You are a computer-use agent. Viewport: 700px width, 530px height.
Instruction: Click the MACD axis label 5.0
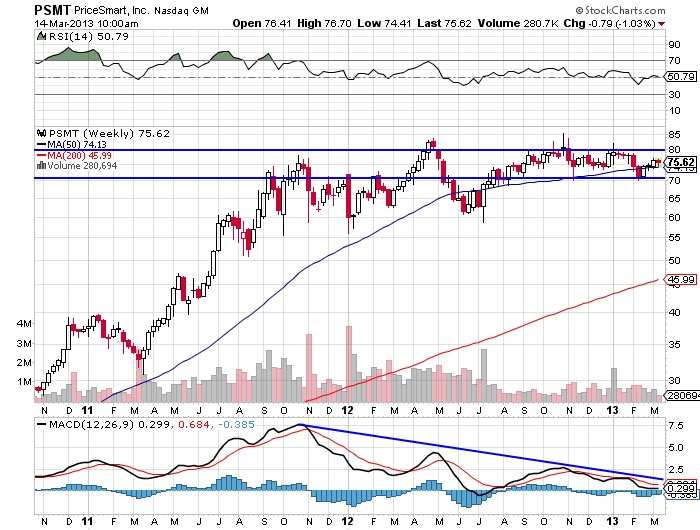click(x=676, y=447)
